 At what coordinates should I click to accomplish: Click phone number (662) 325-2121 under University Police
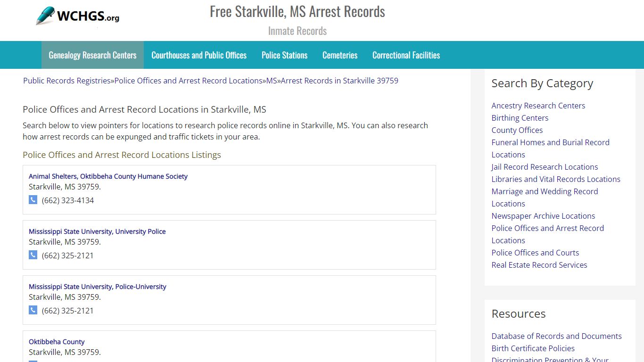click(x=68, y=255)
